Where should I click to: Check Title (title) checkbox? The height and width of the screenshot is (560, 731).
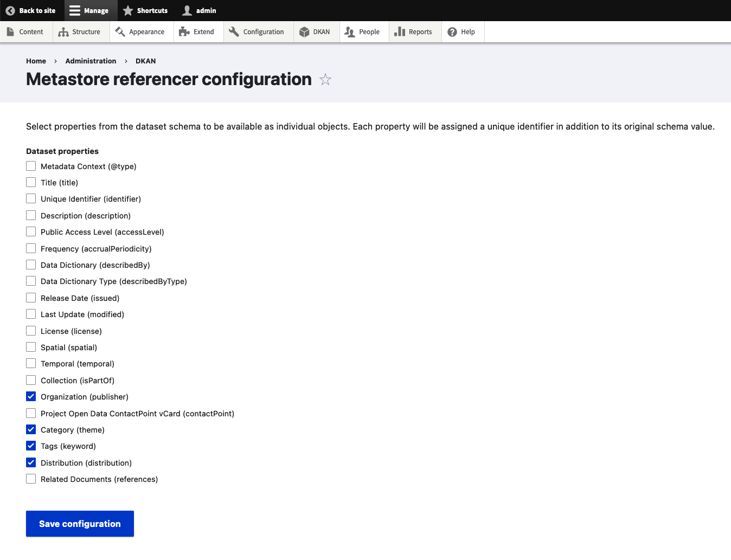[31, 182]
